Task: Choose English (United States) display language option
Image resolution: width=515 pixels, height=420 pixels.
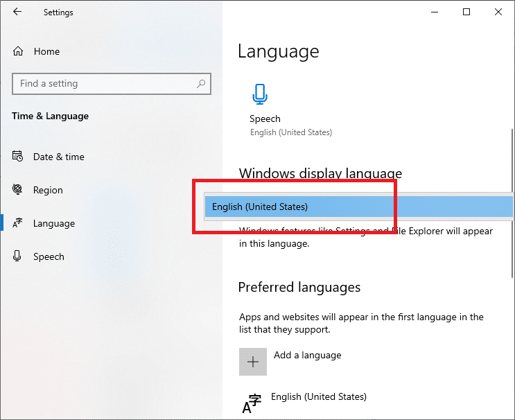Action: 358,207
